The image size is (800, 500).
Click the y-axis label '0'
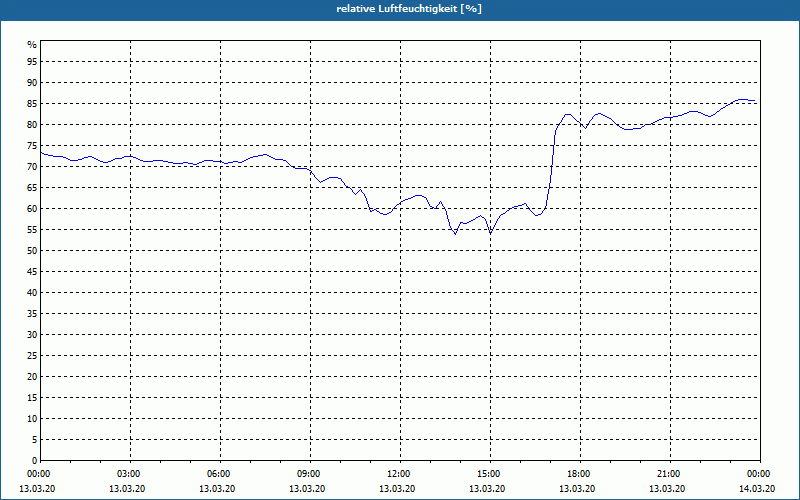35,461
